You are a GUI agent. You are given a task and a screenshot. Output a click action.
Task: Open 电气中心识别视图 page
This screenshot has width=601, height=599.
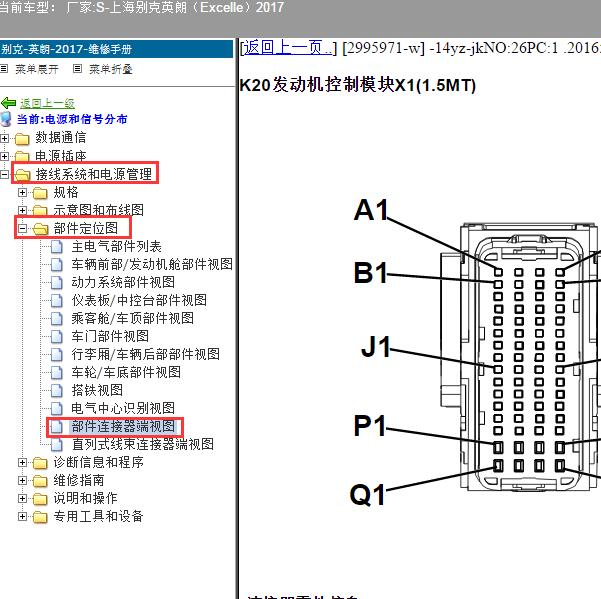[x=123, y=409]
